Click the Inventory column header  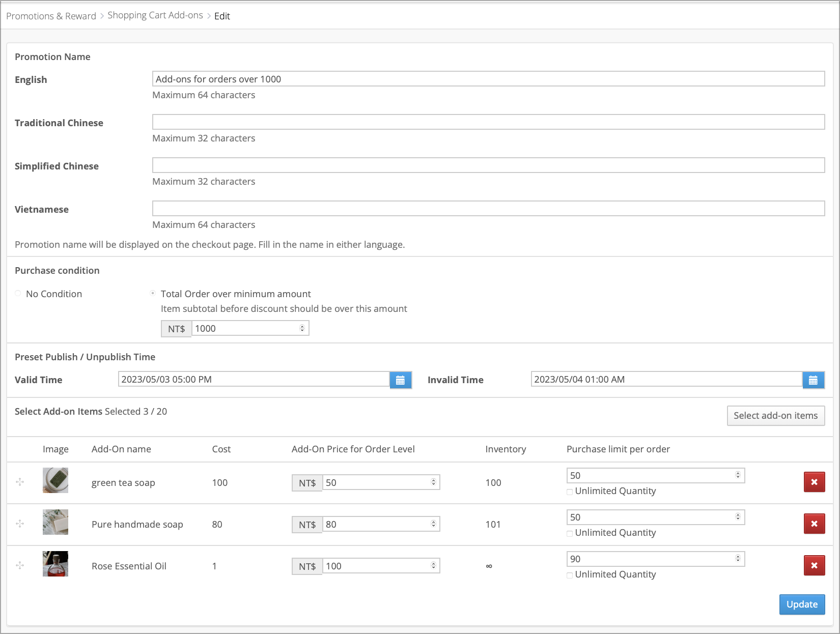point(506,449)
